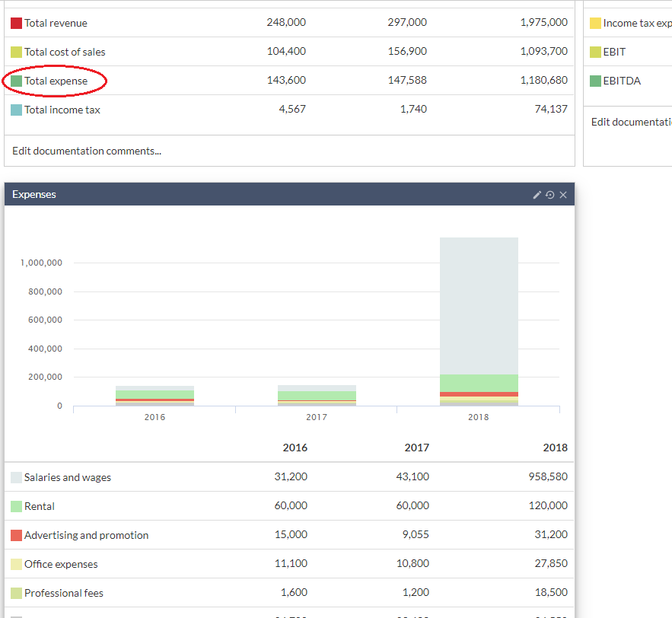Click the 2016 column header in expenses table

(x=295, y=448)
